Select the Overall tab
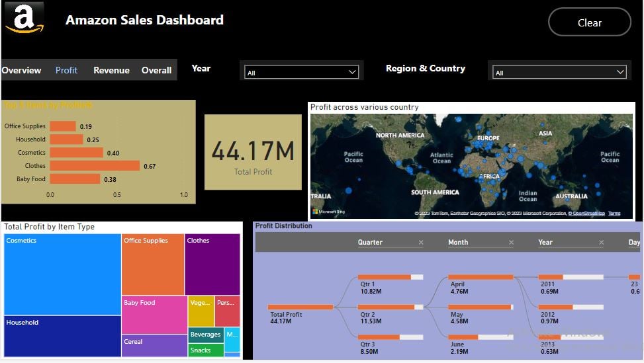Viewport: 644px width, 363px height. [x=156, y=70]
